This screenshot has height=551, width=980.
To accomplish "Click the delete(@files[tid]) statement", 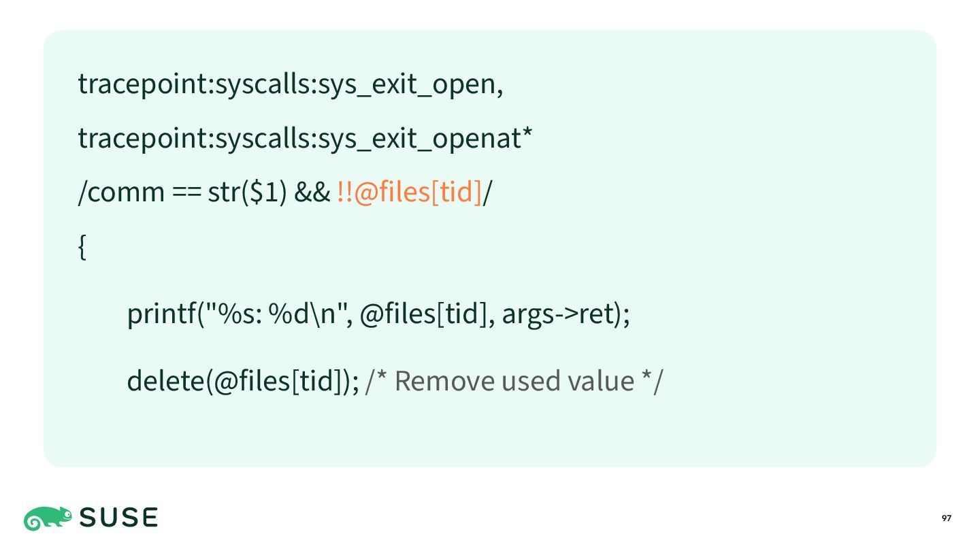I will coord(243,381).
